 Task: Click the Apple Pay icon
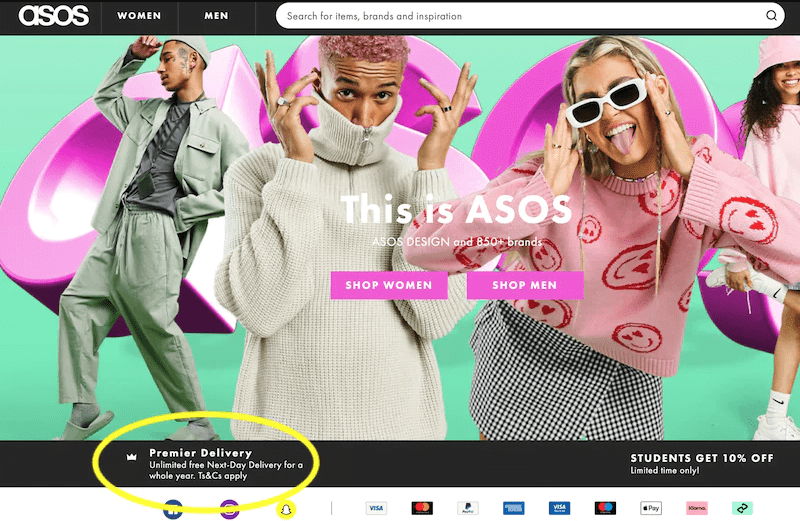pyautogui.click(x=651, y=508)
